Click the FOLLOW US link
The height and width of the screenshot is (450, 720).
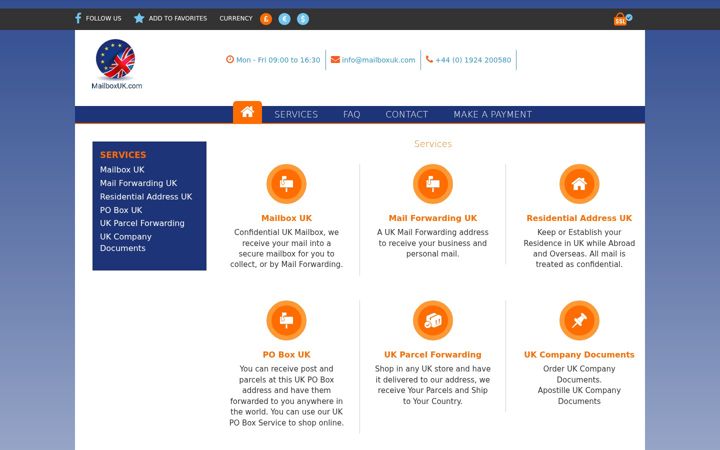pos(103,18)
